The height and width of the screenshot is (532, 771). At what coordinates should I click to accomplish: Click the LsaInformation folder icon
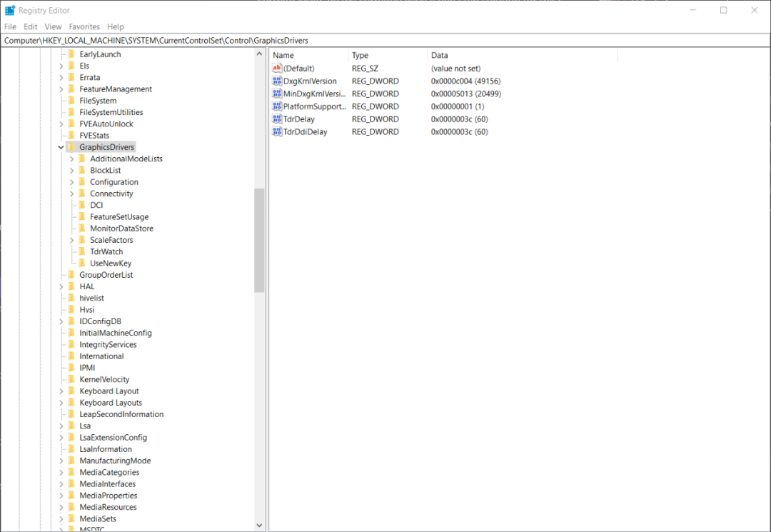click(71, 449)
